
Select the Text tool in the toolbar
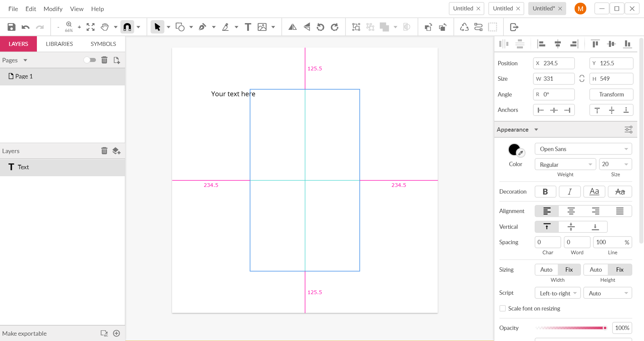pos(248,27)
